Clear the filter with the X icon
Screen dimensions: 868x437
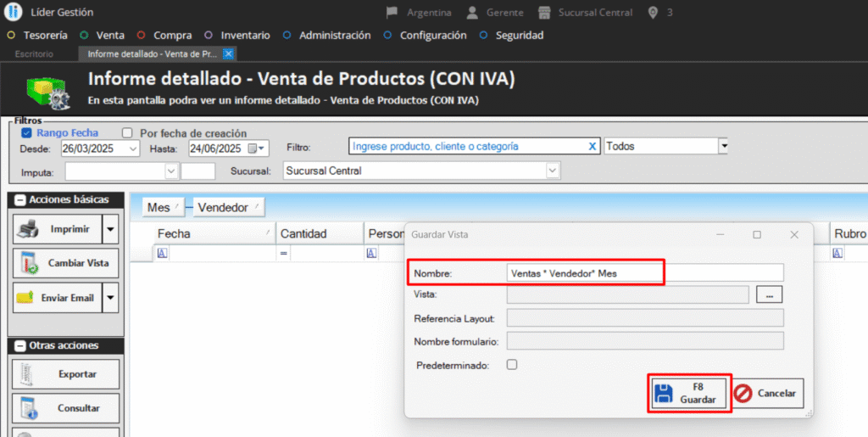tap(593, 146)
